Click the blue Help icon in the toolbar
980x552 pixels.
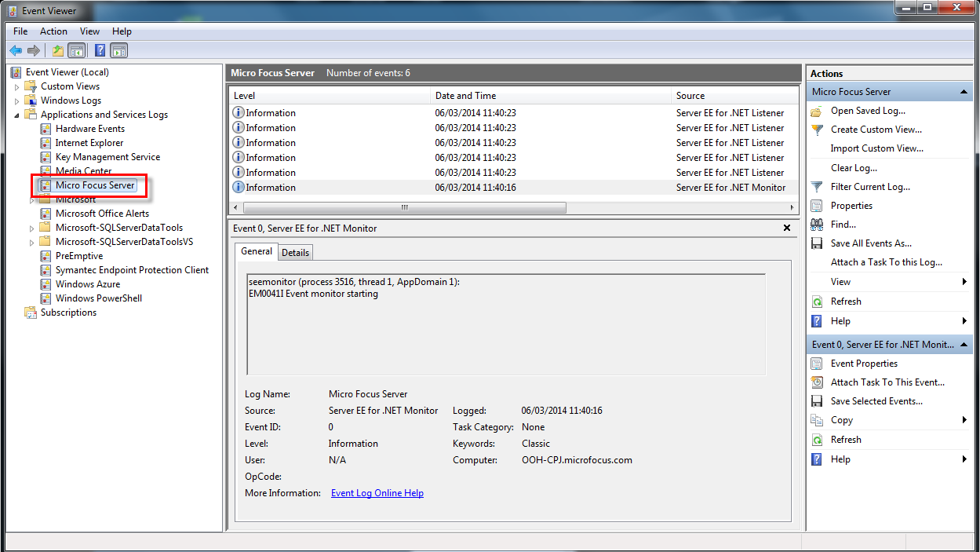coord(100,51)
